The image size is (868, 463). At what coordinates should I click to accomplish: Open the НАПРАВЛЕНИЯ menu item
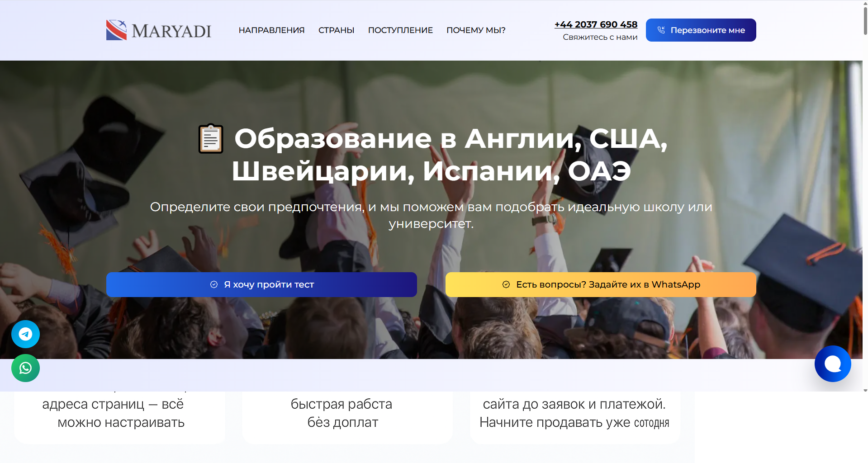[271, 30]
